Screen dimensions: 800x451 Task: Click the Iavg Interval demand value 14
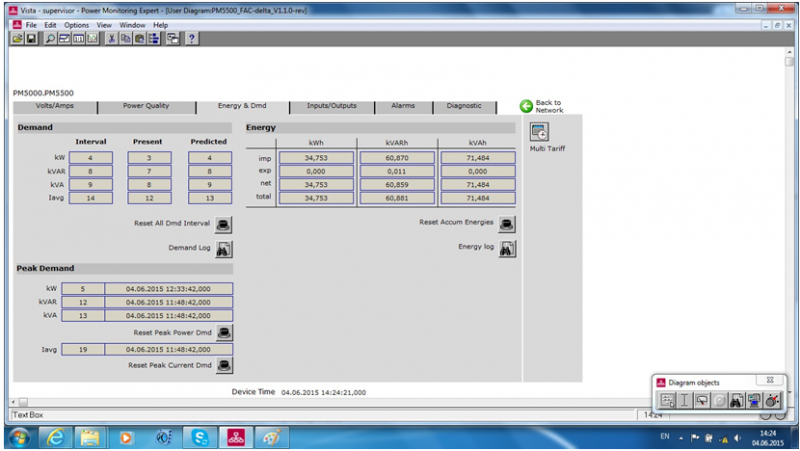point(91,198)
